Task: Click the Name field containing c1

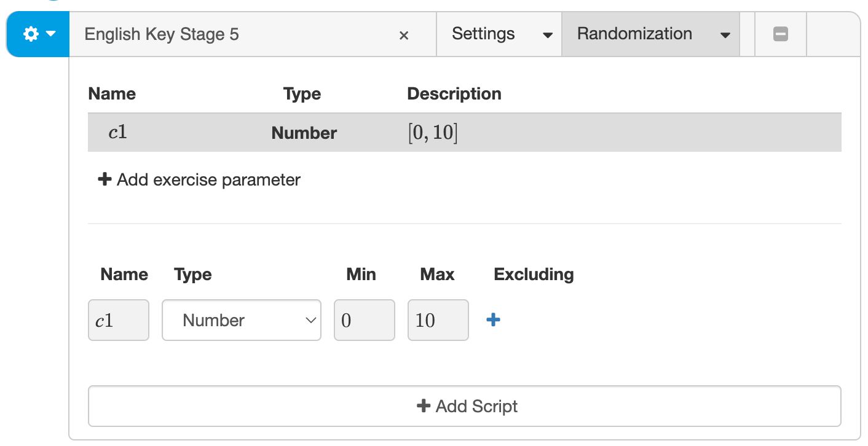Action: coord(118,319)
